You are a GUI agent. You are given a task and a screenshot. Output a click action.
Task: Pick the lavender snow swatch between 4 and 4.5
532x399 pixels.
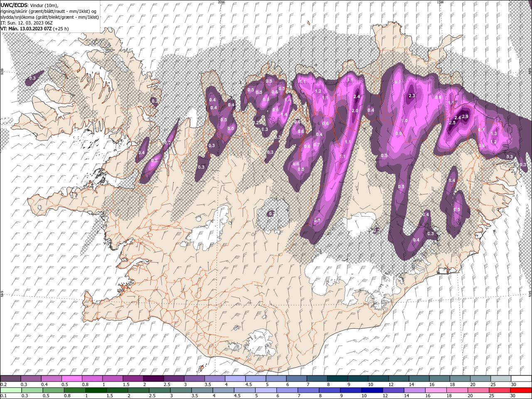point(234,379)
